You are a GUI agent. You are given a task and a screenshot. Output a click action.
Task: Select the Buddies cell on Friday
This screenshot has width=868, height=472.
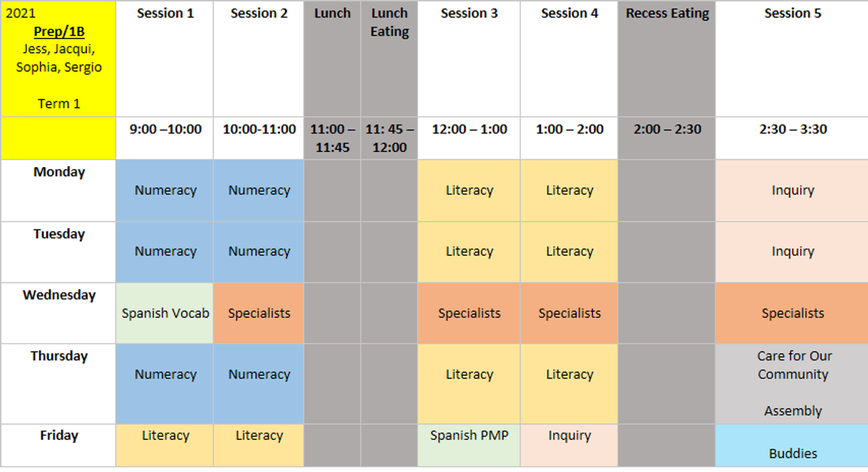click(x=792, y=445)
